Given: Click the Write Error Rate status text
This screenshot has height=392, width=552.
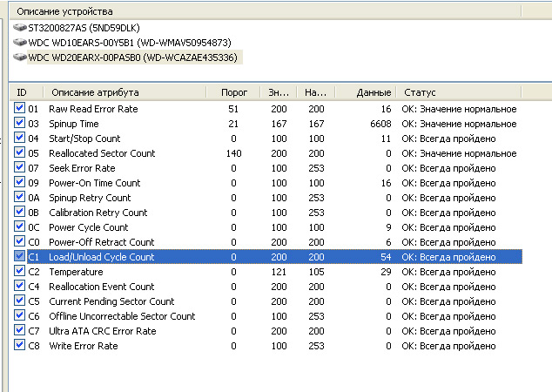Looking at the screenshot, I should point(448,346).
